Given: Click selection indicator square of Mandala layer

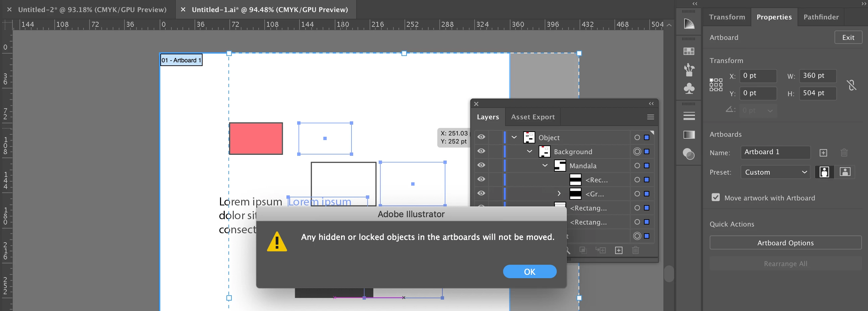Looking at the screenshot, I should pos(647,166).
